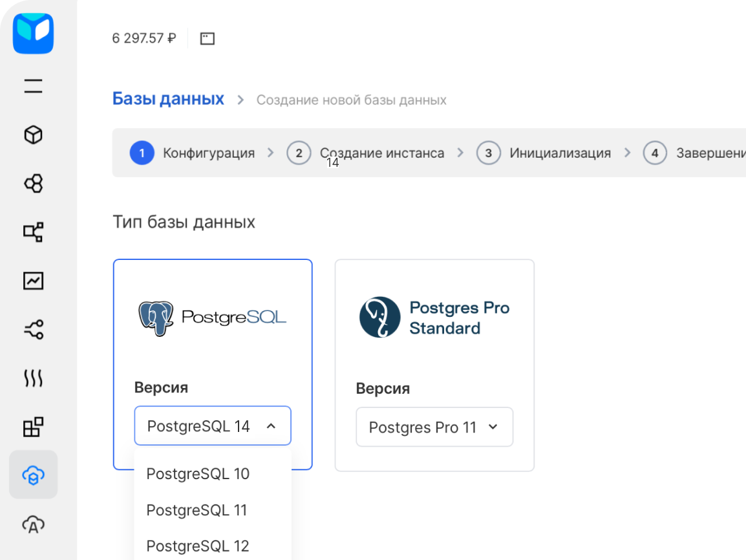Viewport: 746px width, 560px height.
Task: Open the network diagram icon in sidebar
Action: [x=34, y=232]
